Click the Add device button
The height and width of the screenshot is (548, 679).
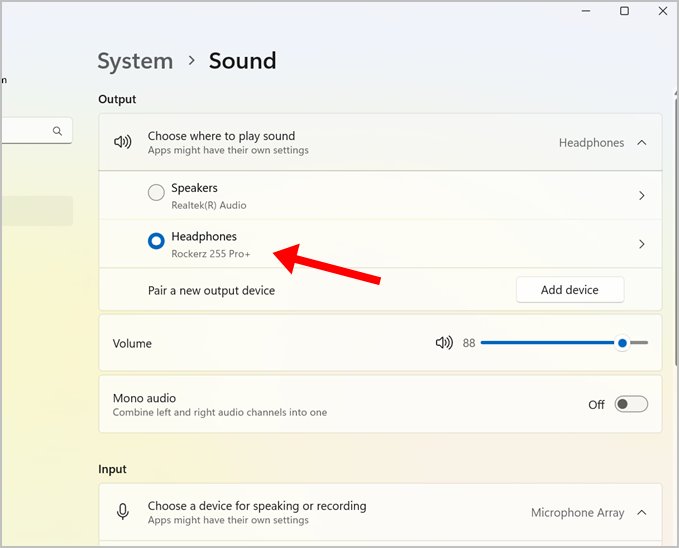coord(570,290)
